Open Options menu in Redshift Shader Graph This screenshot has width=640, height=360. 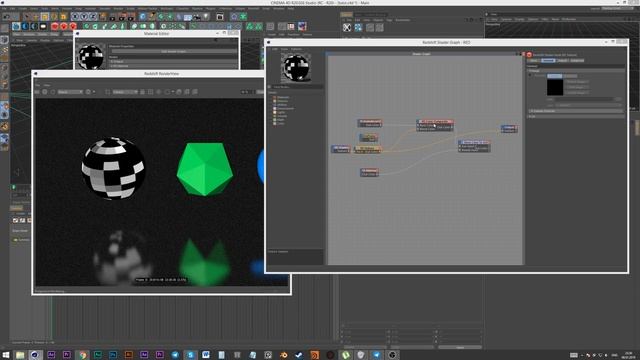[x=297, y=49]
